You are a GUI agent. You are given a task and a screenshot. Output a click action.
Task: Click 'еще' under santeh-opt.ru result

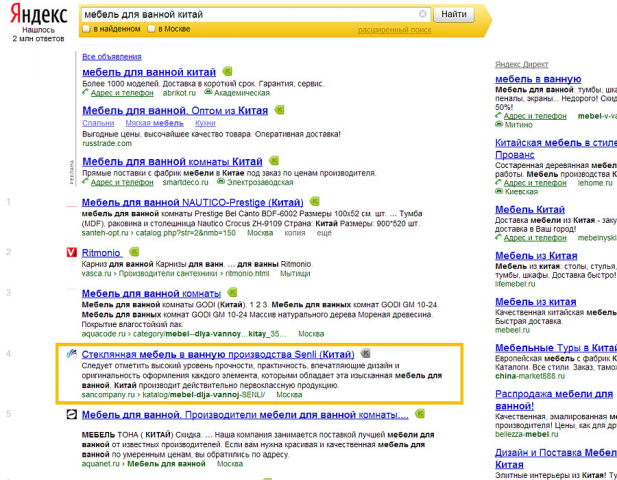click(324, 233)
